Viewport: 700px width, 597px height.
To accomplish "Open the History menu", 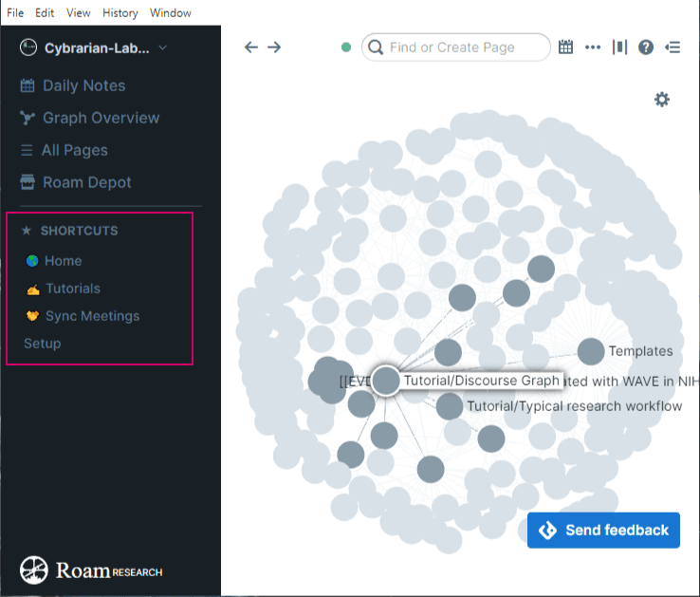I will [120, 12].
